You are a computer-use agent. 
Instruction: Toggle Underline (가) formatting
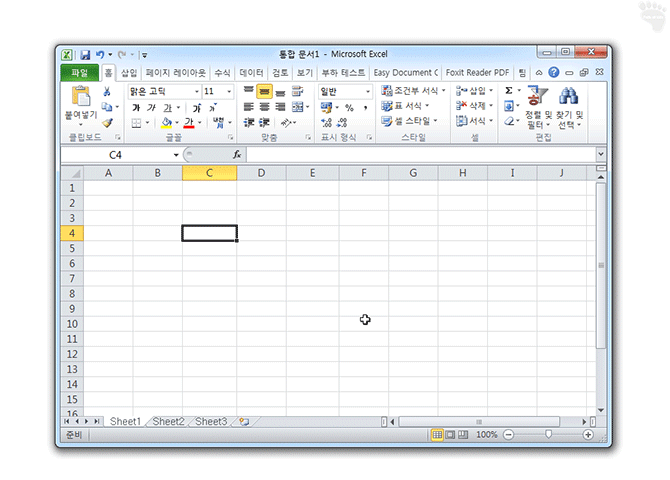tap(168, 108)
